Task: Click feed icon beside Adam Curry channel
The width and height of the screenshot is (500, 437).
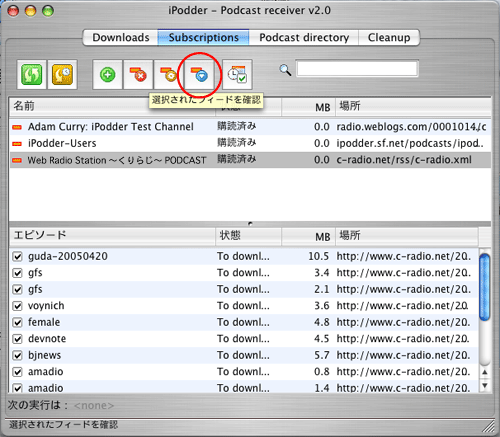Action: 17,127
